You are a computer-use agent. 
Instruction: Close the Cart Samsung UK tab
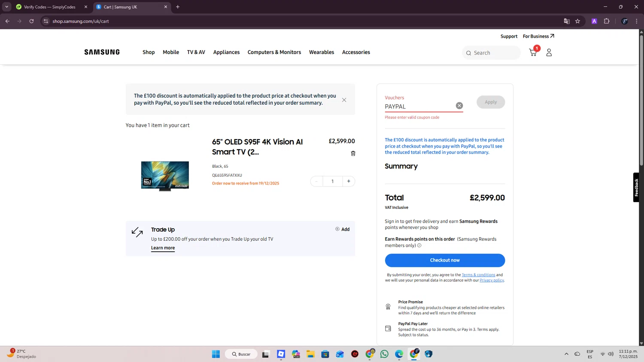pos(166,7)
